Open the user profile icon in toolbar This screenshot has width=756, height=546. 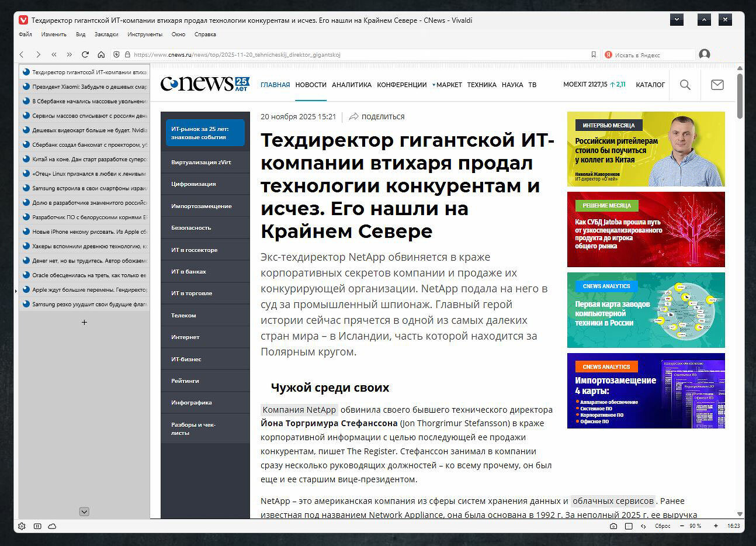click(705, 54)
